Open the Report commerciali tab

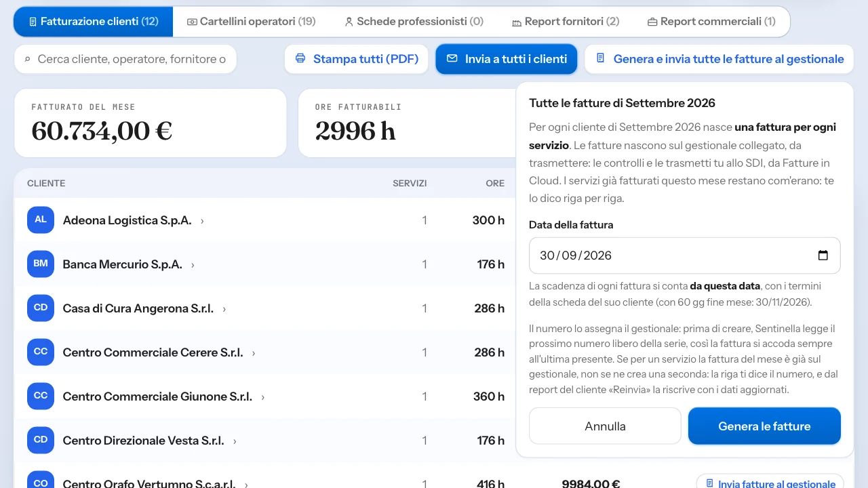pyautogui.click(x=711, y=22)
